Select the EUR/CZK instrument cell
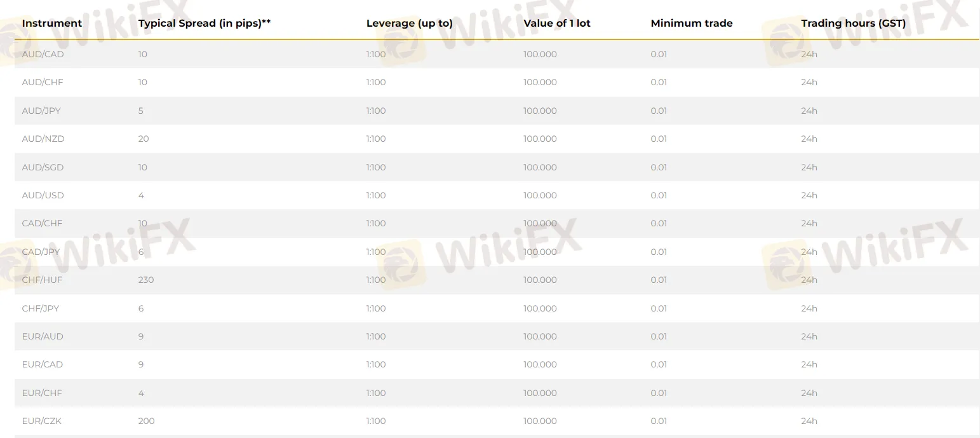 coord(41,421)
